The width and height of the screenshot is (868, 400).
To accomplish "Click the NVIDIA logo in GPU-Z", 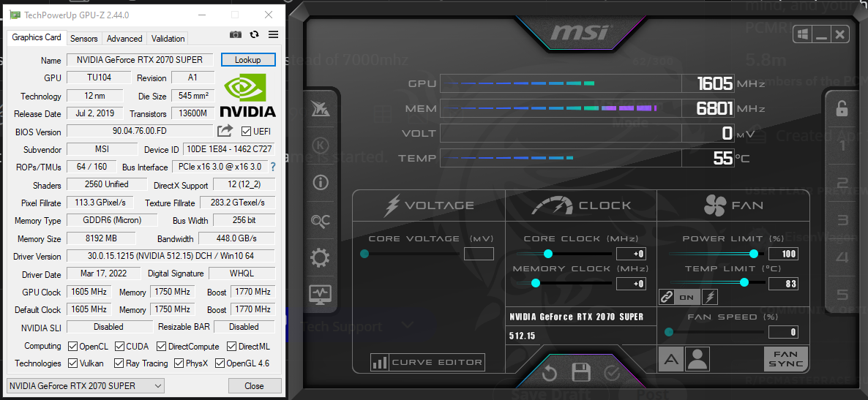I will click(247, 95).
